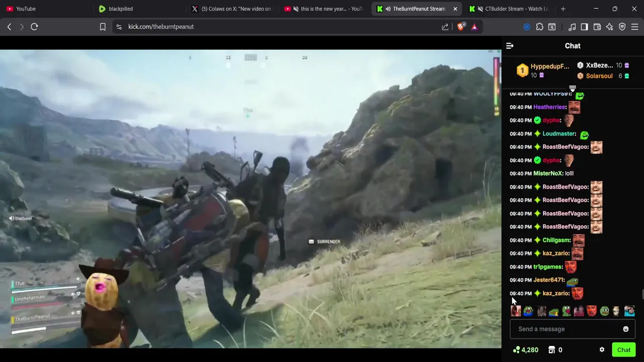Click timthefatman name in squad overlay
Image resolution: width=644 pixels, height=362 pixels.
pyautogui.click(x=30, y=298)
